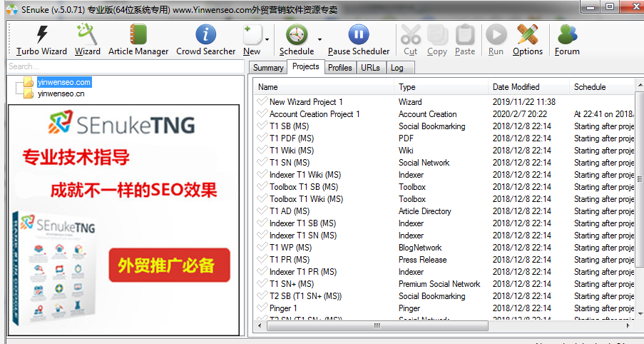The height and width of the screenshot is (344, 644).
Task: Sort by Date Modified column header
Action: click(528, 87)
